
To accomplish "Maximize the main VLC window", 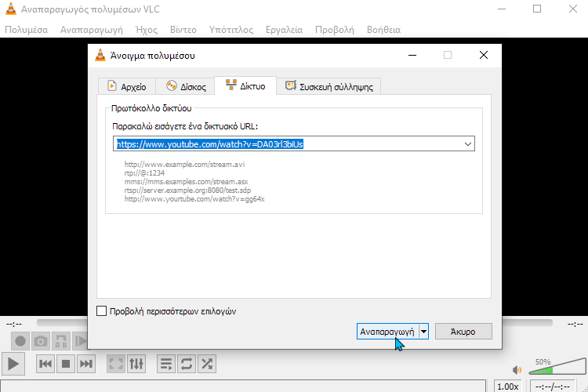I will tap(537, 9).
